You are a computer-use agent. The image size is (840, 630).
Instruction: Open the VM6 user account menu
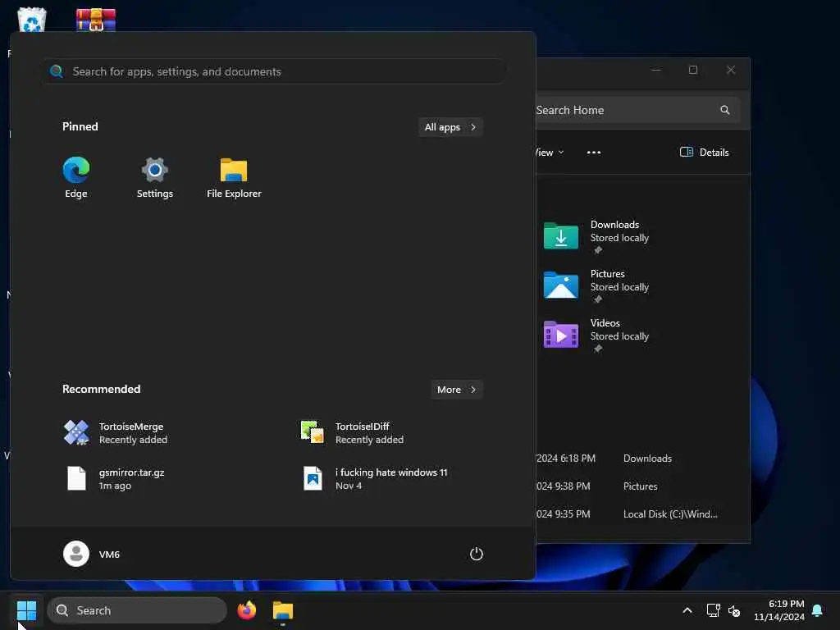[92, 554]
